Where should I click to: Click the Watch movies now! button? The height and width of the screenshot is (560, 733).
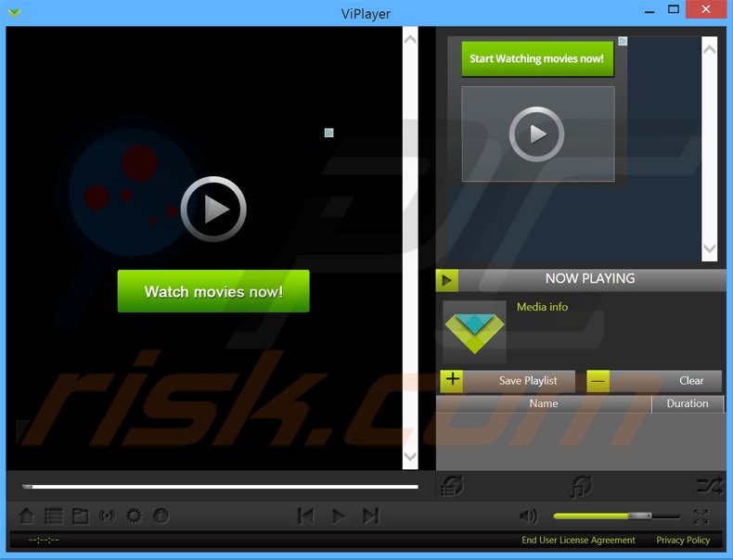pyautogui.click(x=213, y=291)
